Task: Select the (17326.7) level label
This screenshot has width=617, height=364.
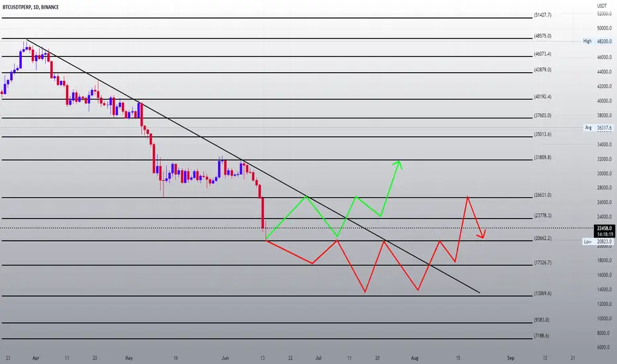Action: pyautogui.click(x=543, y=263)
